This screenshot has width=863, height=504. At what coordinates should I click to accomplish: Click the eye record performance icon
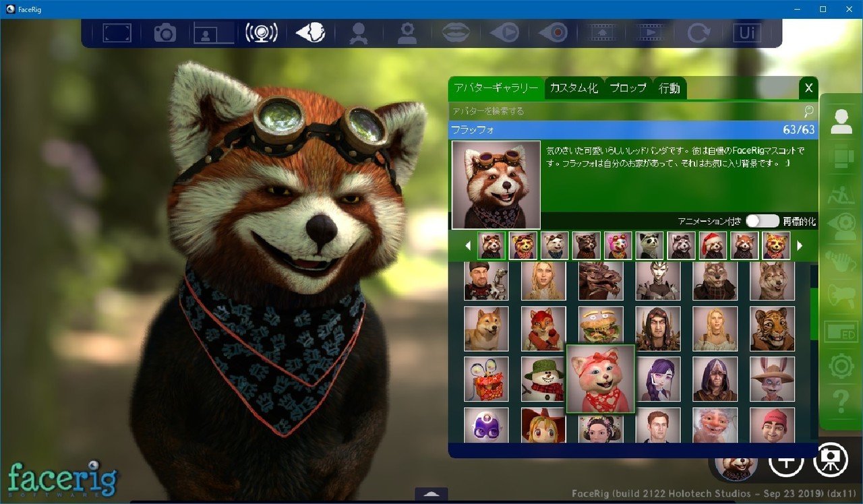(x=553, y=33)
